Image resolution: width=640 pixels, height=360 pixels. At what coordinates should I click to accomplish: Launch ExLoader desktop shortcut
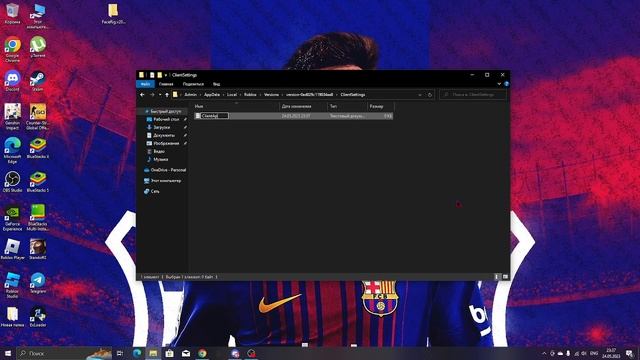[x=38, y=317]
